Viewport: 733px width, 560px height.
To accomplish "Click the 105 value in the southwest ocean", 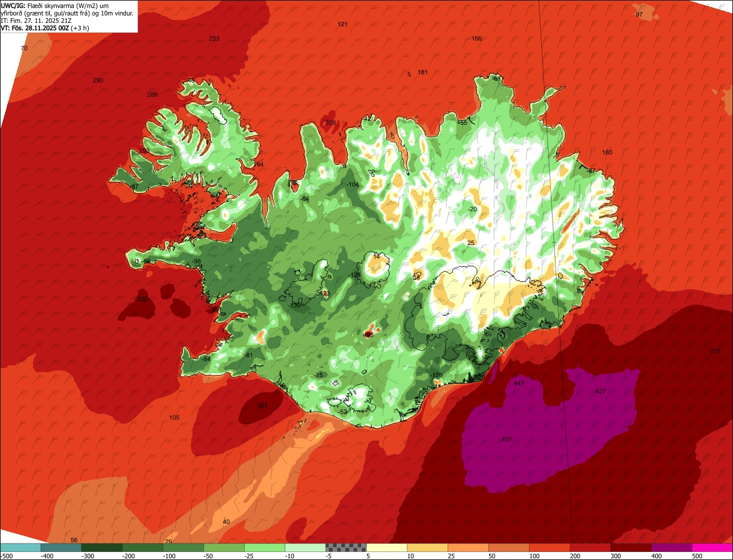I will point(174,417).
